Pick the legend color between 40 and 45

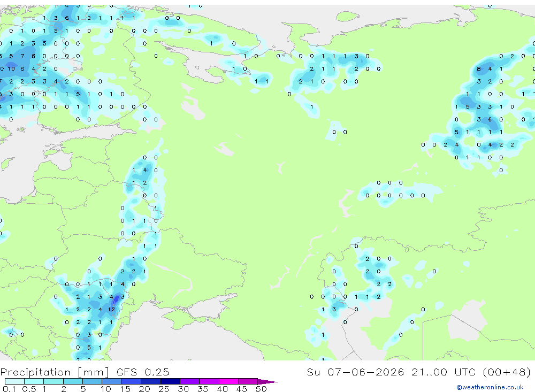pos(228,381)
